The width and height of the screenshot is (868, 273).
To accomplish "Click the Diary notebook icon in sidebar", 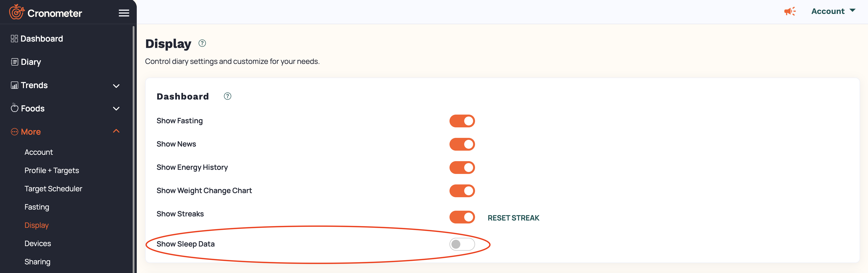I will (14, 62).
